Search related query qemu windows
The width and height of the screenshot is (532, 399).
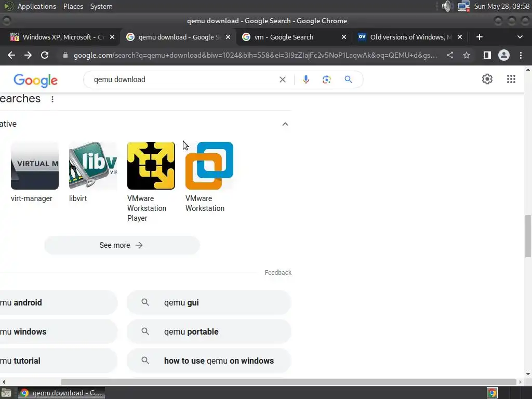point(58,331)
